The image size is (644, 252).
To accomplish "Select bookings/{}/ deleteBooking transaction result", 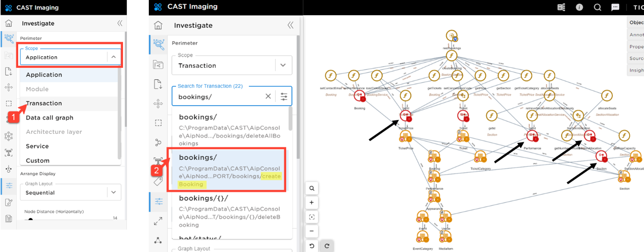I will point(230,211).
